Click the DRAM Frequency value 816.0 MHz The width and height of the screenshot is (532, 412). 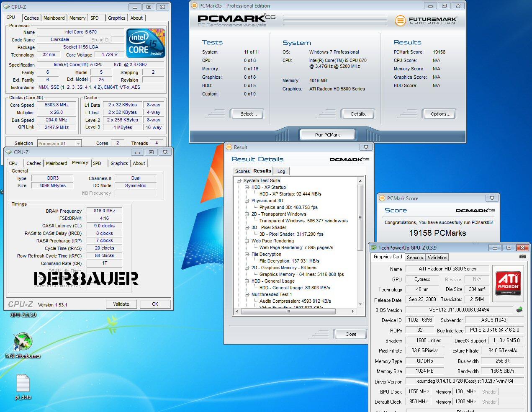coord(104,211)
